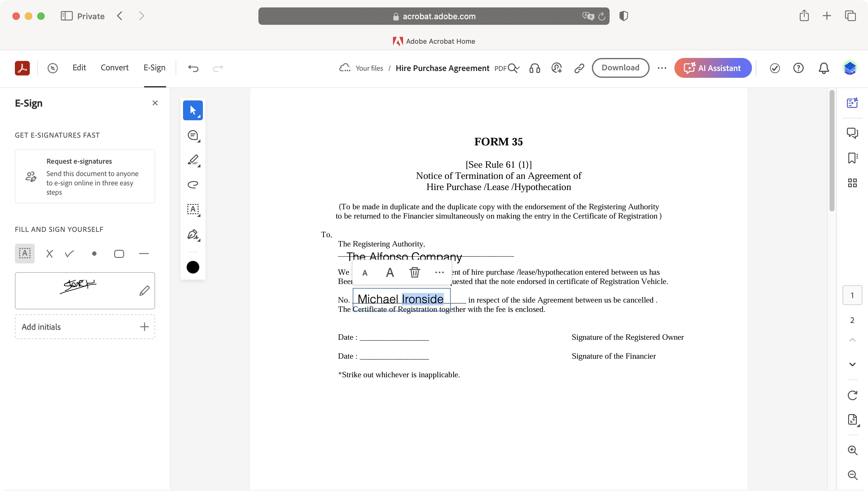Choose the add text box tool in toolbar
868x491 pixels.
[193, 210]
